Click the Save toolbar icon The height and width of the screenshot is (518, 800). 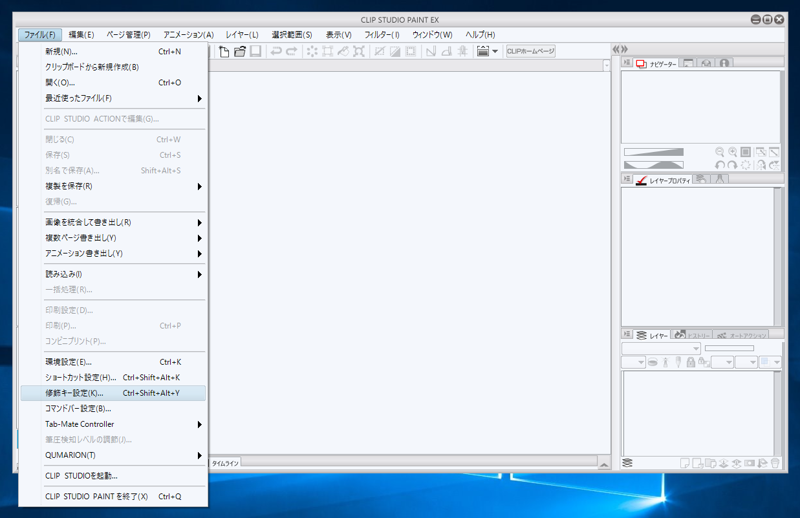click(x=256, y=51)
